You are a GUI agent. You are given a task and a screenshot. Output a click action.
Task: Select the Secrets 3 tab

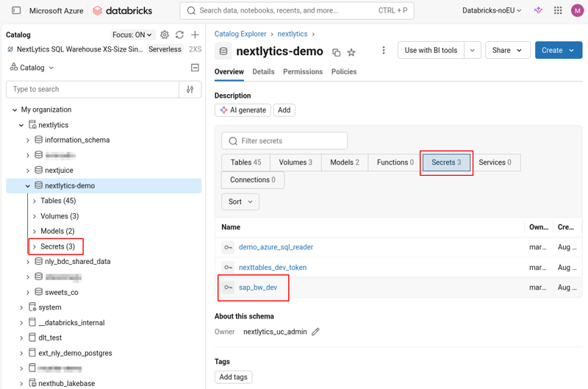coord(446,163)
